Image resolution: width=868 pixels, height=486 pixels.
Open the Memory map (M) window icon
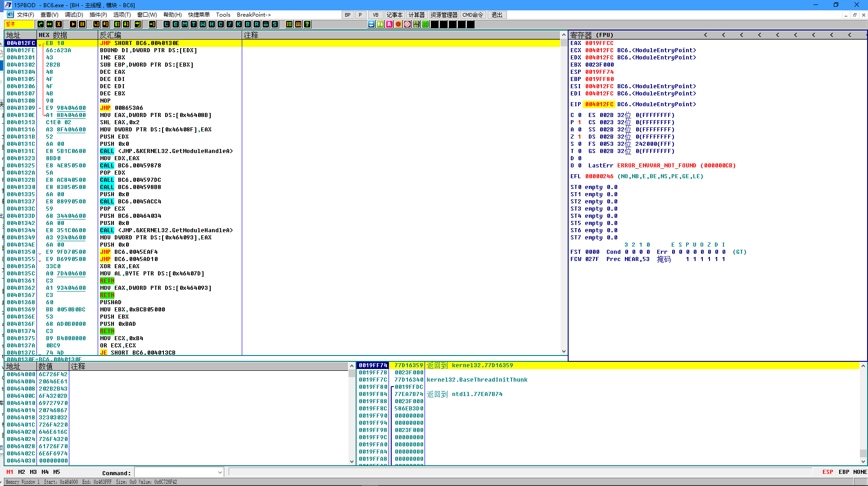pyautogui.click(x=185, y=24)
